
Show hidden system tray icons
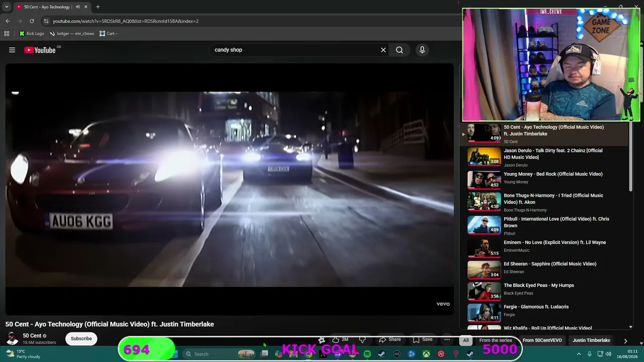pyautogui.click(x=579, y=354)
